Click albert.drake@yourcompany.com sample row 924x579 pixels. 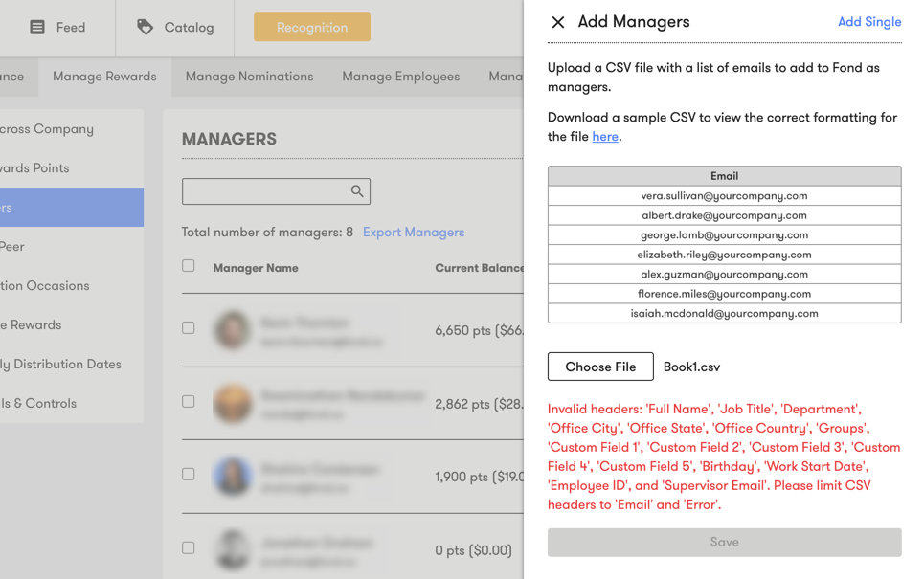tap(724, 215)
